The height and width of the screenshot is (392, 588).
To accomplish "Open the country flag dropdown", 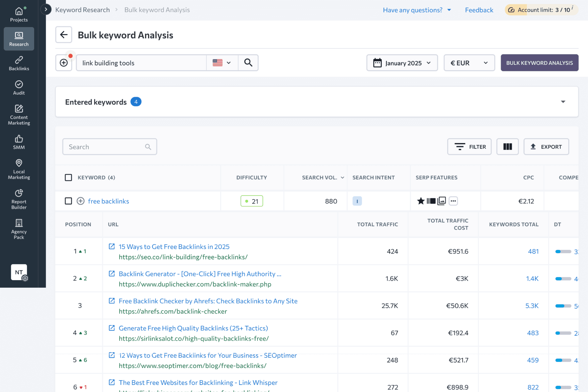I will pyautogui.click(x=222, y=63).
